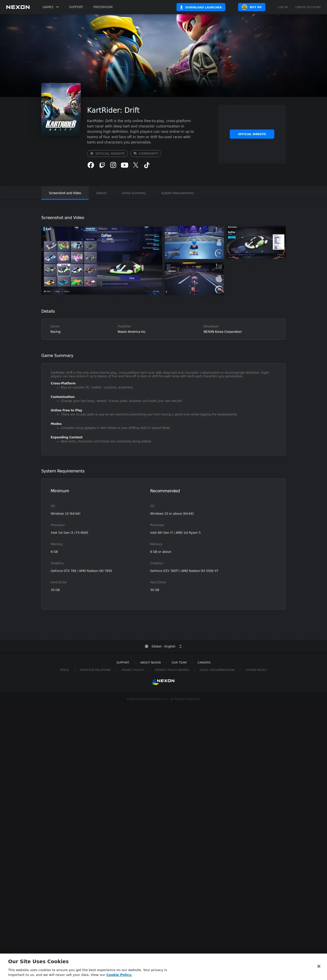The height and width of the screenshot is (980, 327).
Task: Click the Online Free to Play heading
Action: pos(66,410)
